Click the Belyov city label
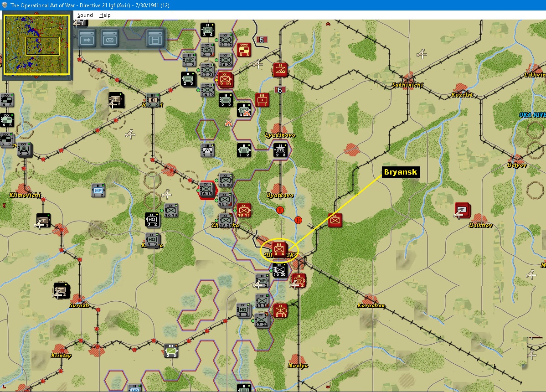 pyautogui.click(x=517, y=165)
